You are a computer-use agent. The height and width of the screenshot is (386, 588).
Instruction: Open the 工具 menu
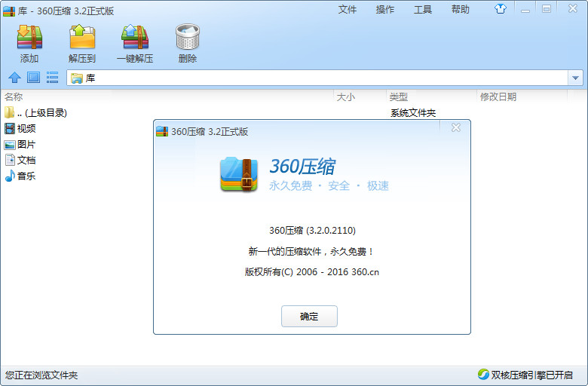423,9
